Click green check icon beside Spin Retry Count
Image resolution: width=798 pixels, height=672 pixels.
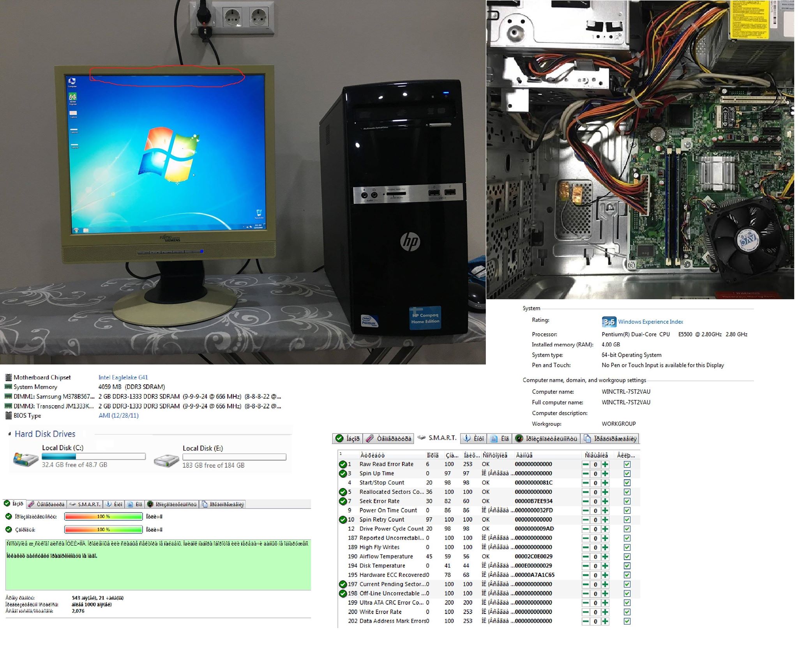coord(343,520)
